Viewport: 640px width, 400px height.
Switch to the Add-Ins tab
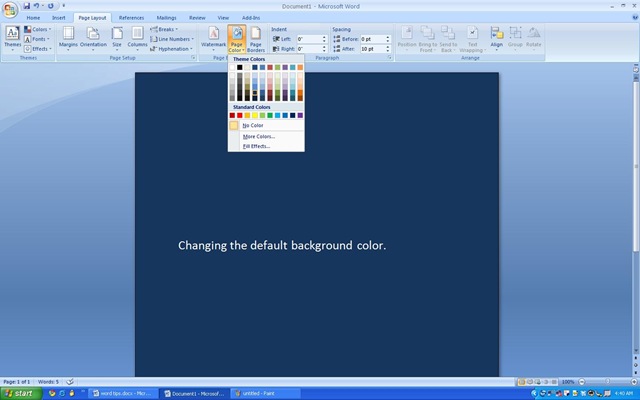point(251,18)
